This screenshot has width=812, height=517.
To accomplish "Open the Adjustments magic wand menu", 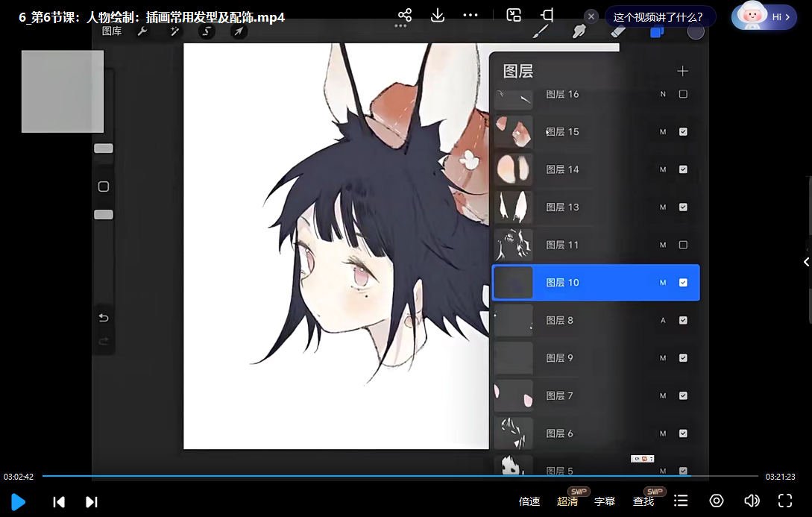I will (174, 32).
